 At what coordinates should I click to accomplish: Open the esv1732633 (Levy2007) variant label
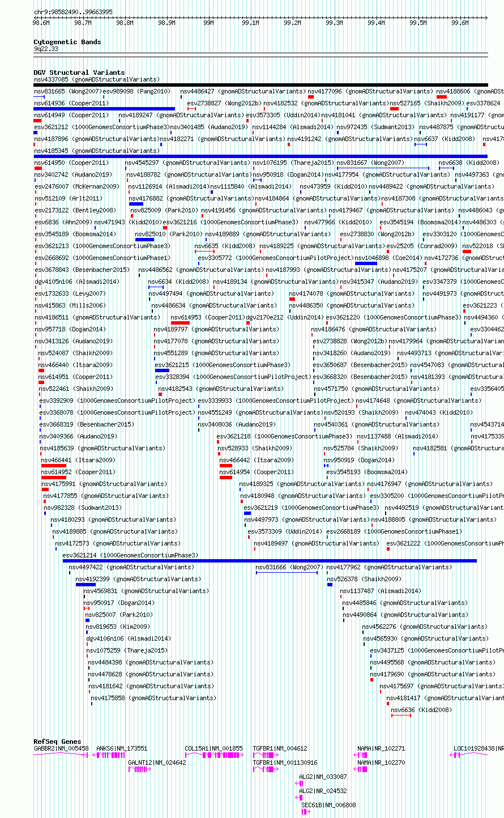pyautogui.click(x=70, y=293)
